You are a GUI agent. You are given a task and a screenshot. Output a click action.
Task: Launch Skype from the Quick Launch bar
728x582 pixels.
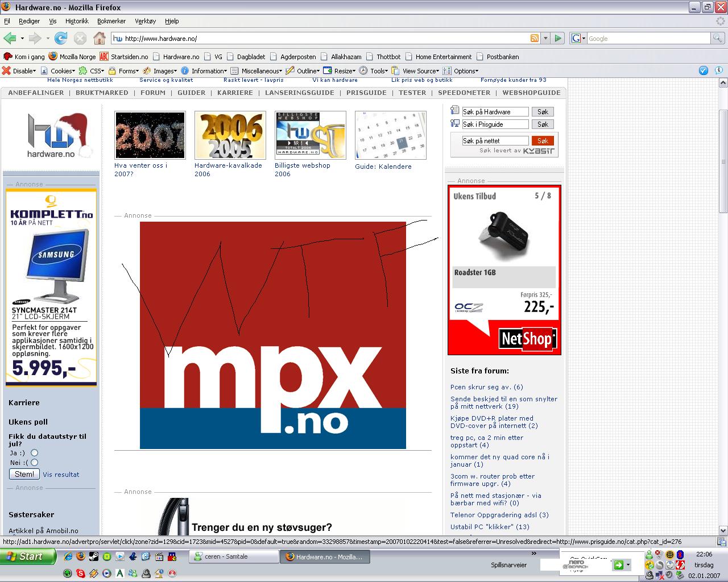[x=81, y=573]
